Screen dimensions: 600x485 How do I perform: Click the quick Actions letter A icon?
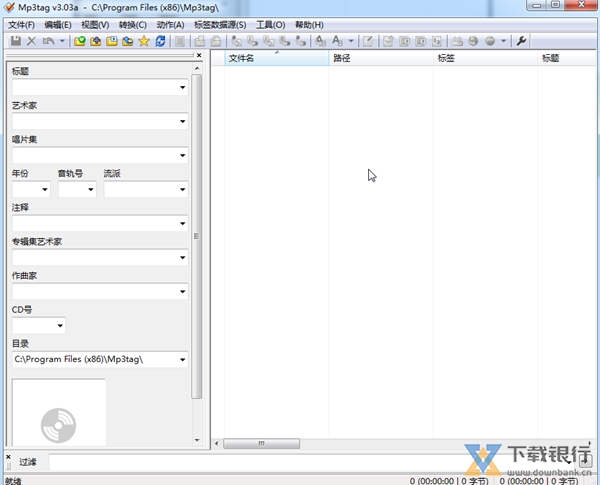pos(337,41)
